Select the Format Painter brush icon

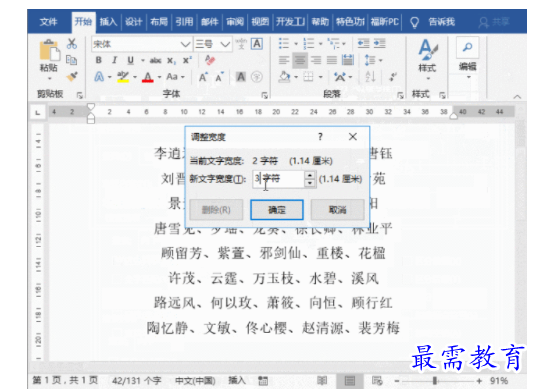pyautogui.click(x=72, y=77)
